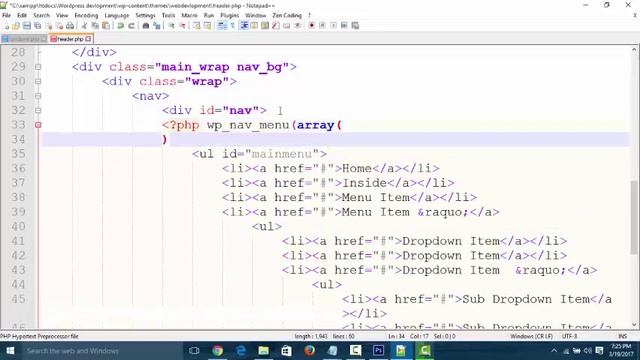Open Firefox from the taskbar
This screenshot has height=360, width=640.
309,351
